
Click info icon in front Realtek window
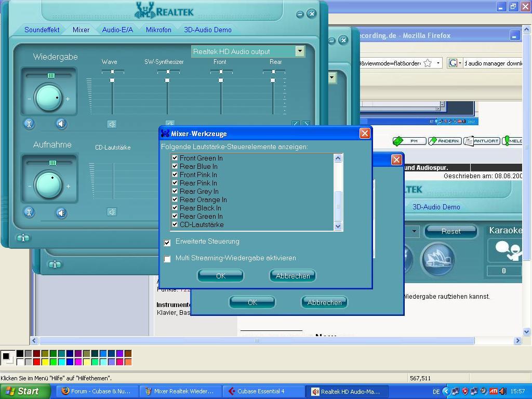pyautogui.click(x=23, y=238)
